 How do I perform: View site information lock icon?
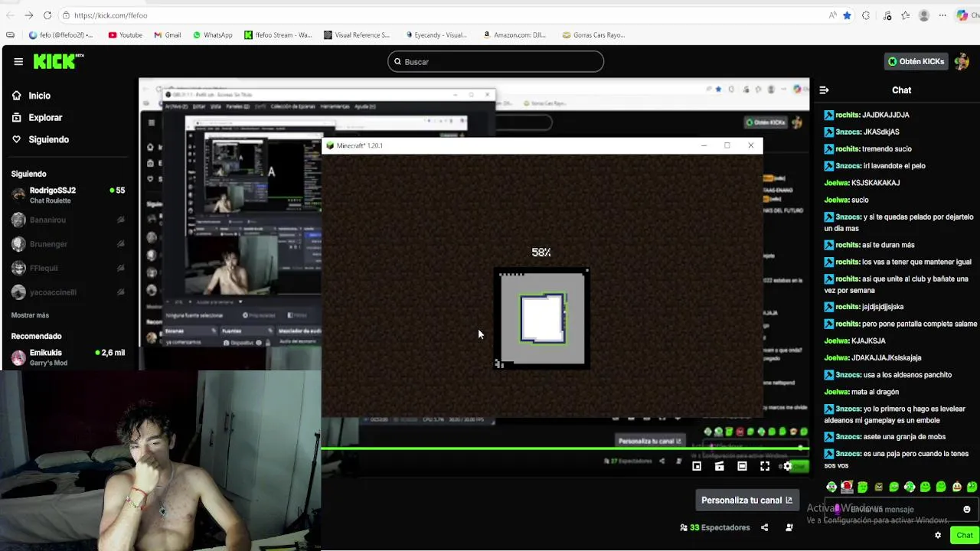[67, 15]
